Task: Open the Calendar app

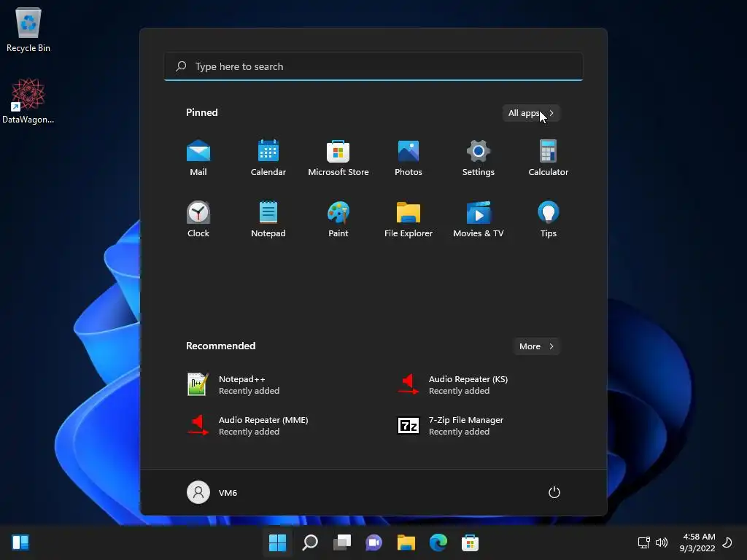Action: tap(268, 158)
